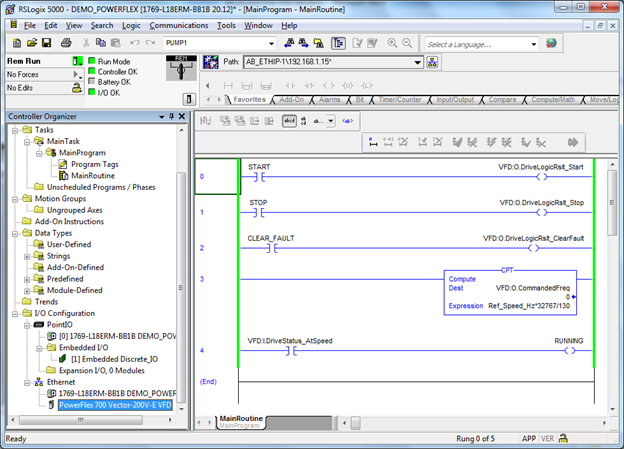The width and height of the screenshot is (624, 449).
Task: Collapse the Tasks tree node
Action: (x=15, y=130)
